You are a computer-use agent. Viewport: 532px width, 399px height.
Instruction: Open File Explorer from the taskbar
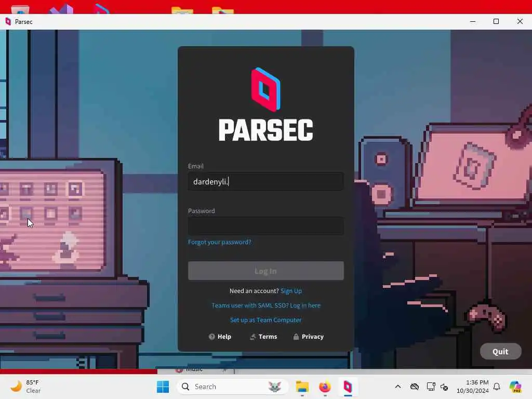pyautogui.click(x=302, y=387)
